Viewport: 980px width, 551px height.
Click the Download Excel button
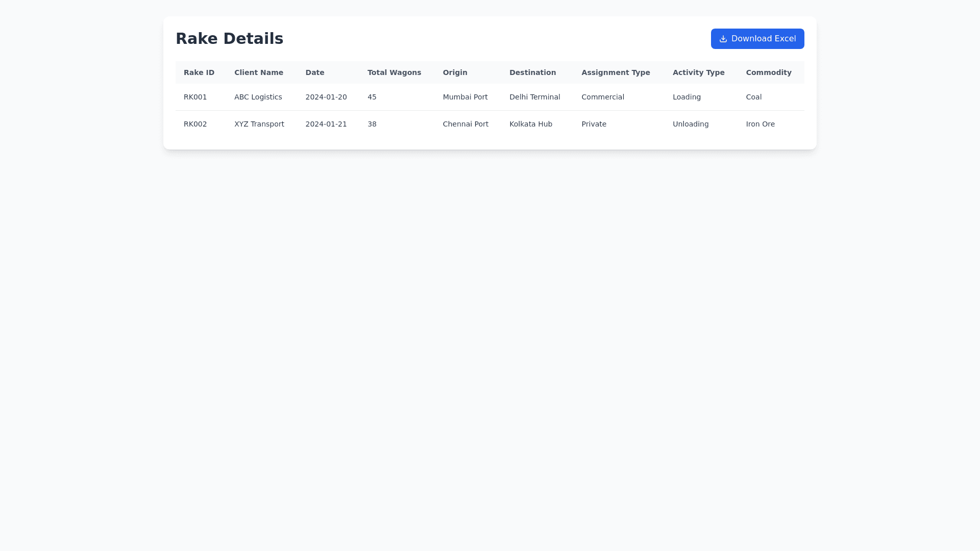tap(757, 39)
